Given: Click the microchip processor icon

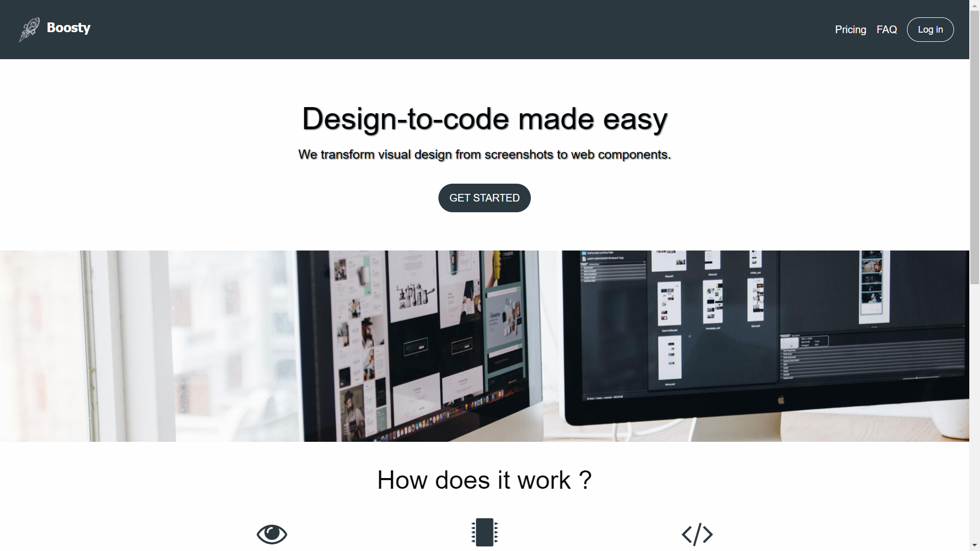Looking at the screenshot, I should click(484, 532).
